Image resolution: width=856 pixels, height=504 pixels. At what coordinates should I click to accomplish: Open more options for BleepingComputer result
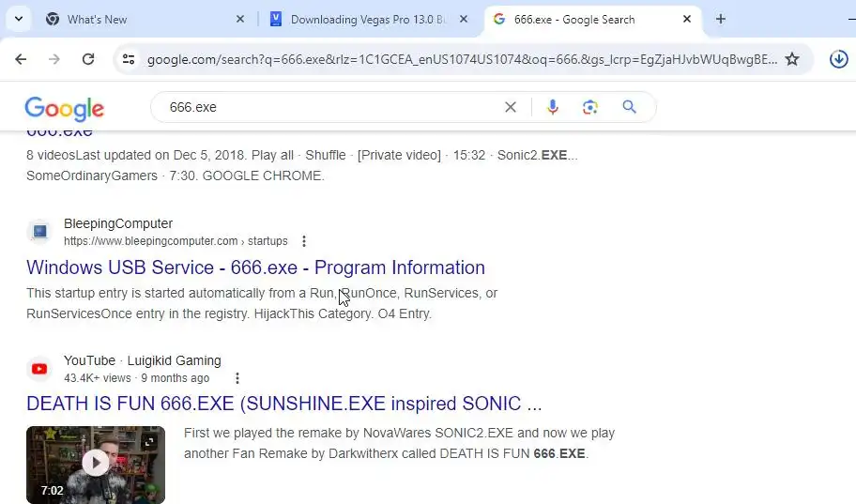(x=304, y=241)
